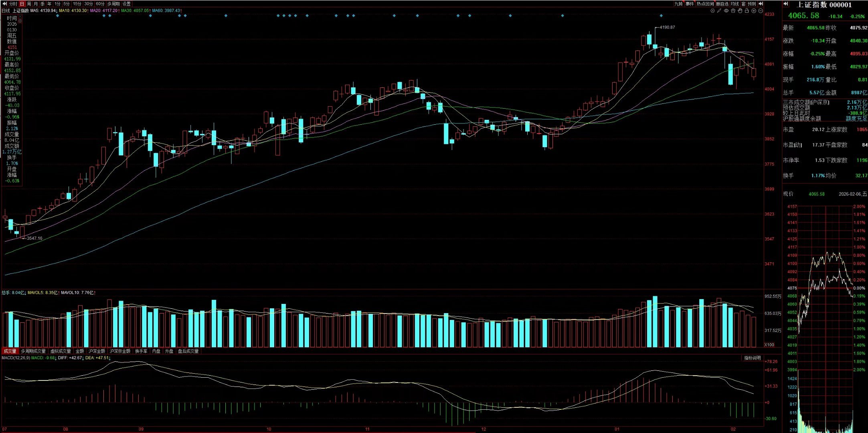Open the 设置 settings button
Image resolution: width=868 pixels, height=433 pixels.
tap(126, 4)
